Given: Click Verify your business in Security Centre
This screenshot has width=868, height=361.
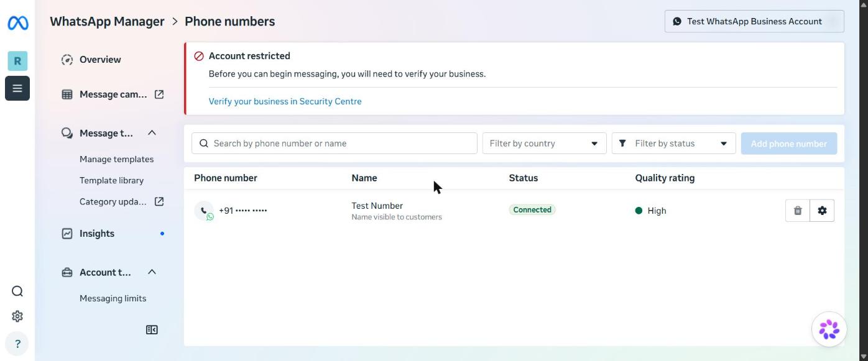Looking at the screenshot, I should 285,101.
